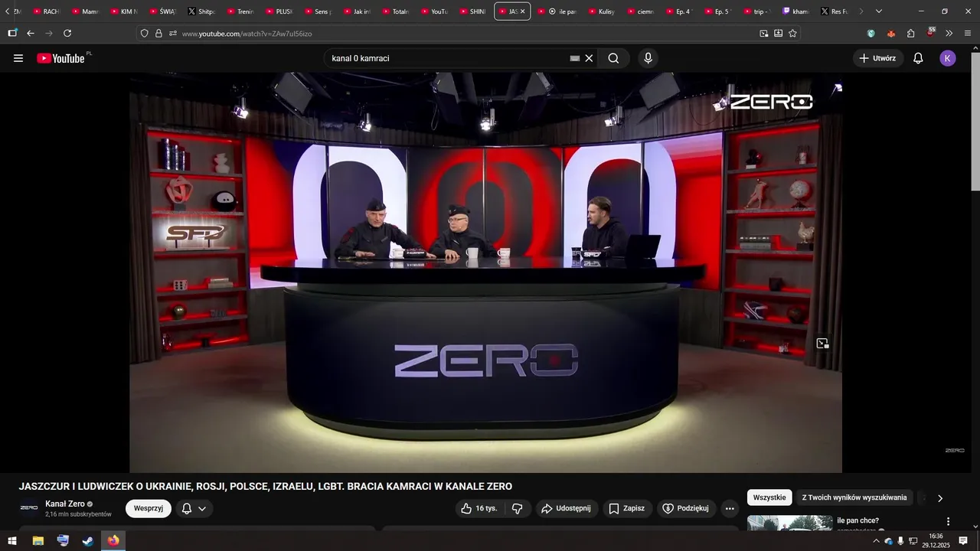Switch to the 'Shitpo' browser tab
The width and height of the screenshot is (980, 551).
coord(202,11)
